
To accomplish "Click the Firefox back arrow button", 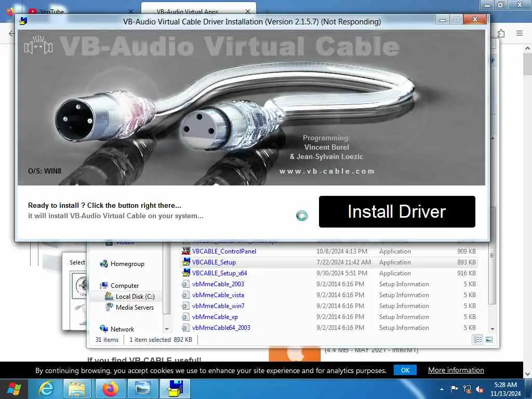I will pyautogui.click(x=11, y=33).
